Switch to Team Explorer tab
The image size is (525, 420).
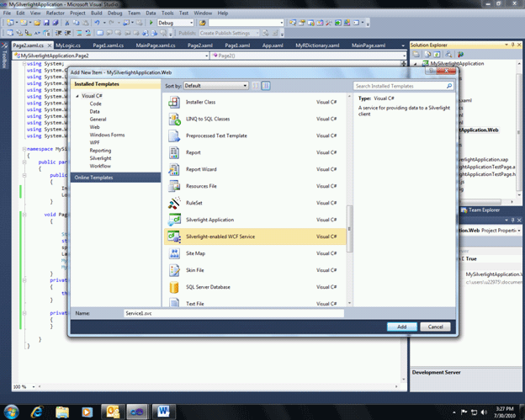click(480, 210)
